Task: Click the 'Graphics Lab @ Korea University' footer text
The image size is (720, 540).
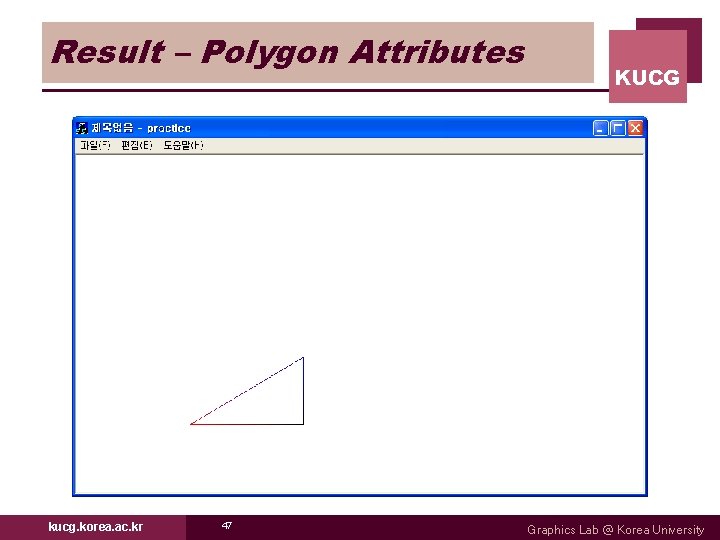Action: point(615,530)
